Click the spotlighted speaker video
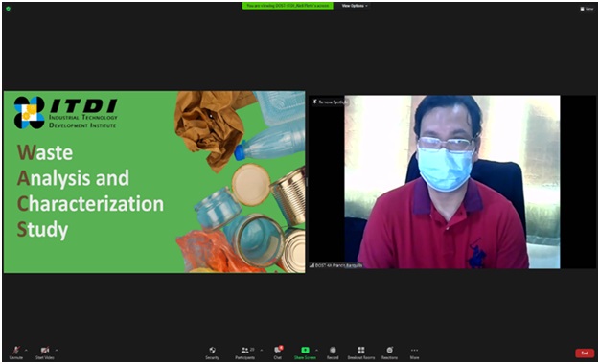The width and height of the screenshot is (600, 364). 452,182
